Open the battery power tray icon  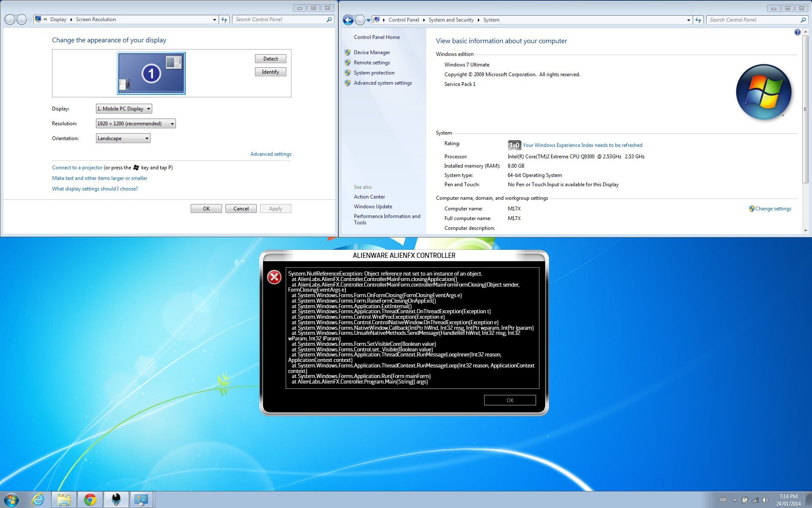coord(745,500)
